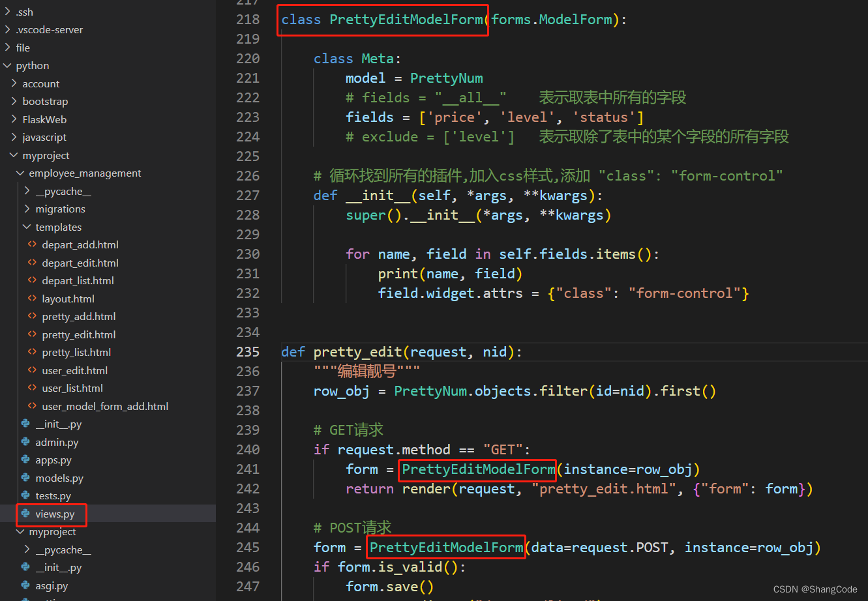This screenshot has width=868, height=601.
Task: Click the Python icon beside apps.py
Action: click(x=25, y=460)
